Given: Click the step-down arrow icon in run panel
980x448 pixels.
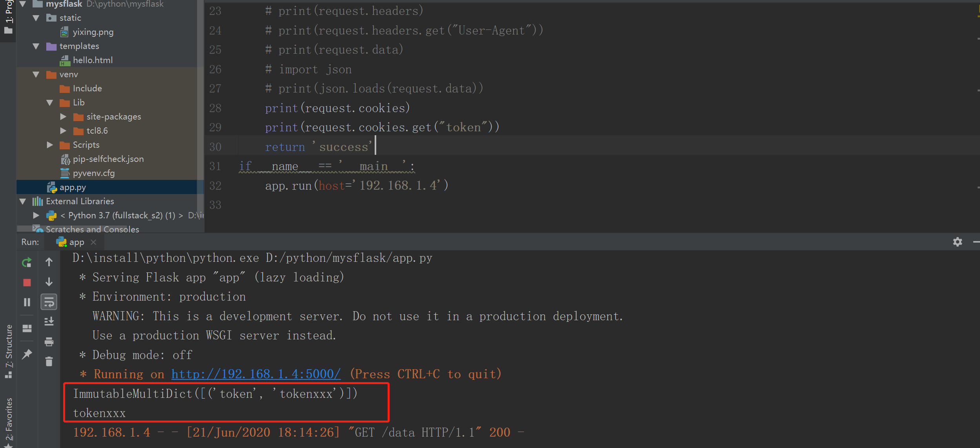Looking at the screenshot, I should pos(49,283).
